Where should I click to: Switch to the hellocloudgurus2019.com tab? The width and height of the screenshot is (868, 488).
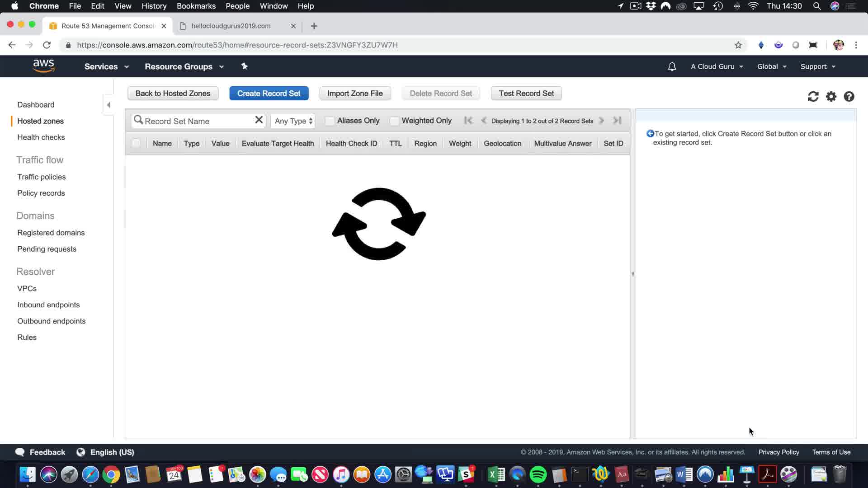[x=231, y=26]
